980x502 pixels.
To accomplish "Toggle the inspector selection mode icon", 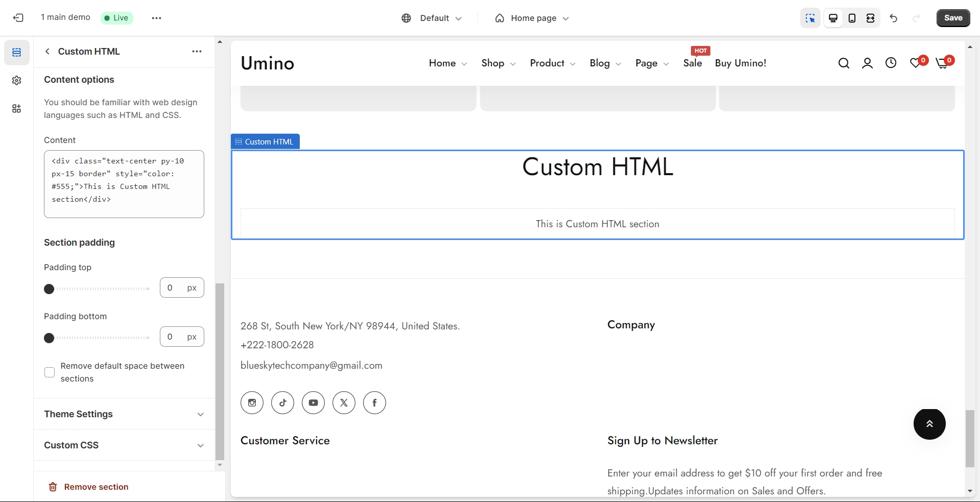I will click(x=810, y=18).
